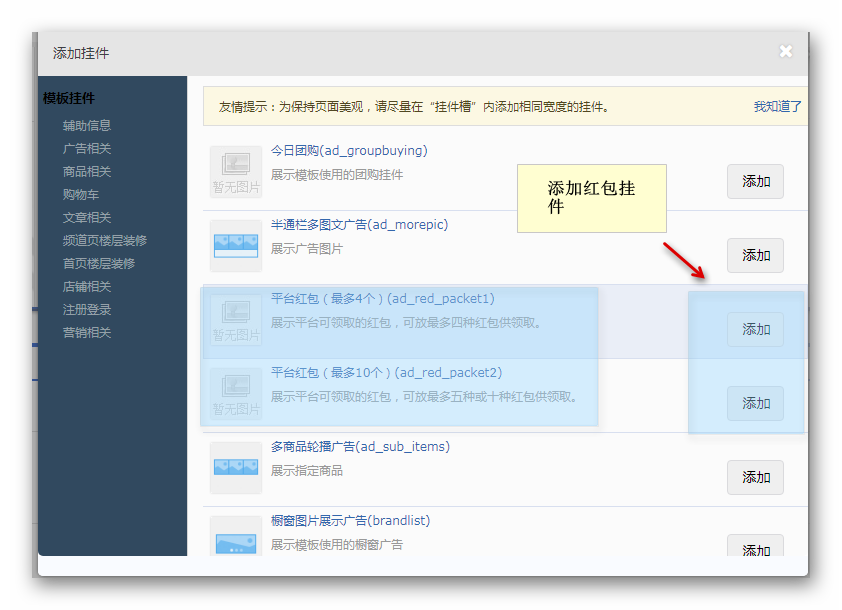The width and height of the screenshot is (842, 610).
Task: Open 今日团购(ad_groupbuying) title link
Action: pyautogui.click(x=349, y=150)
